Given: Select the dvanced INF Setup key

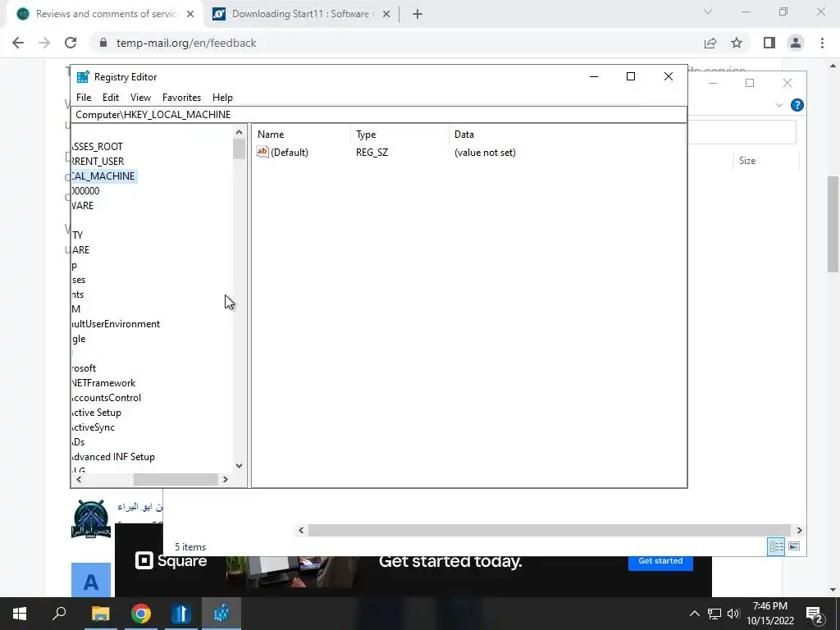Looking at the screenshot, I should (113, 457).
